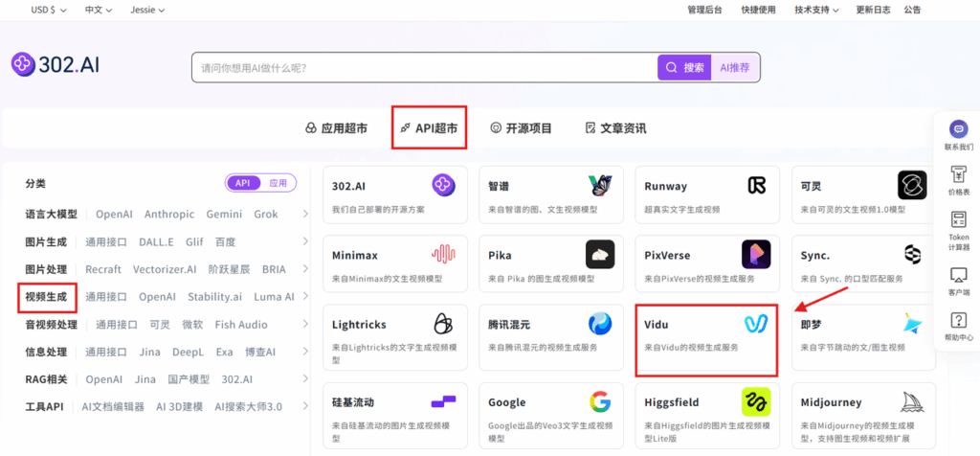Click the Higgsfield logo icon

coord(756,402)
